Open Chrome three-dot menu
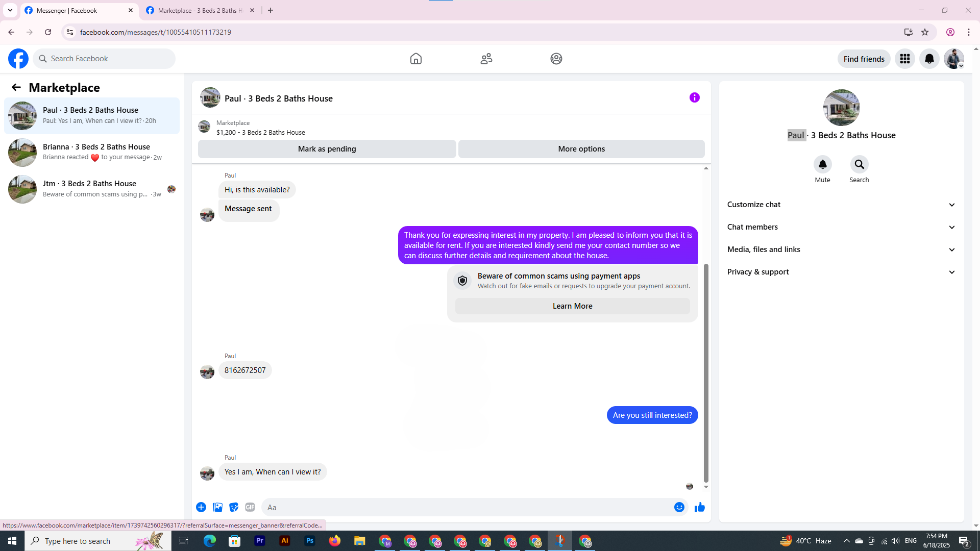The height and width of the screenshot is (551, 980). pos(969,32)
